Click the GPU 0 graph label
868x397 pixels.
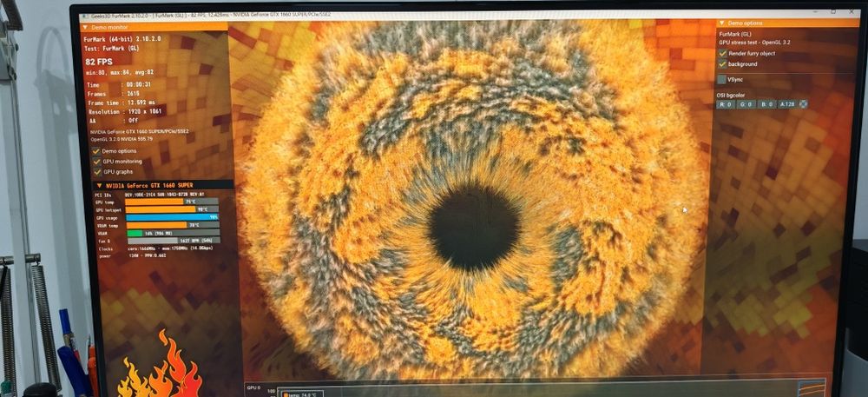(253, 387)
